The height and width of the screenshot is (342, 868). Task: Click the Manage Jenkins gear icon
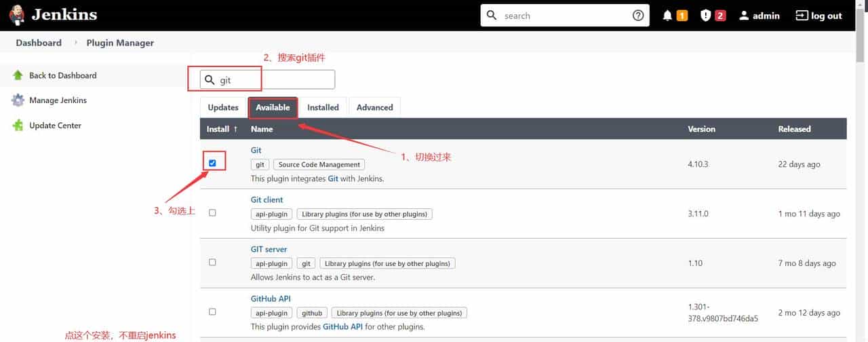pos(18,100)
